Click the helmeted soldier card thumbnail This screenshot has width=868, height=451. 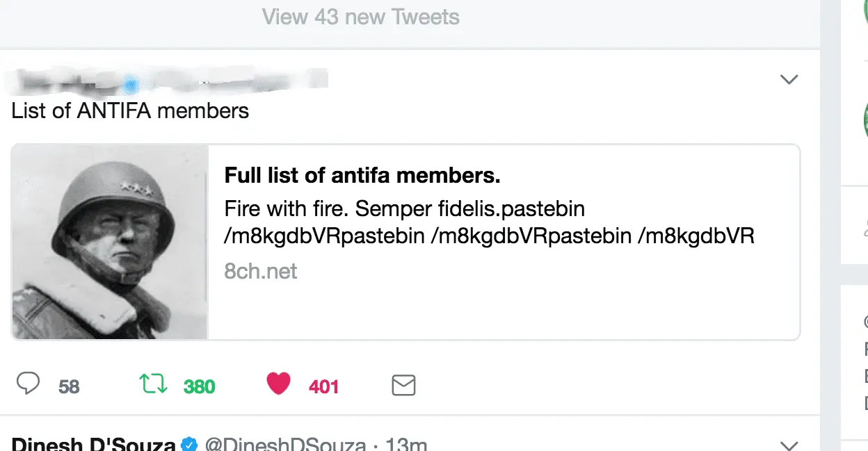tap(110, 242)
